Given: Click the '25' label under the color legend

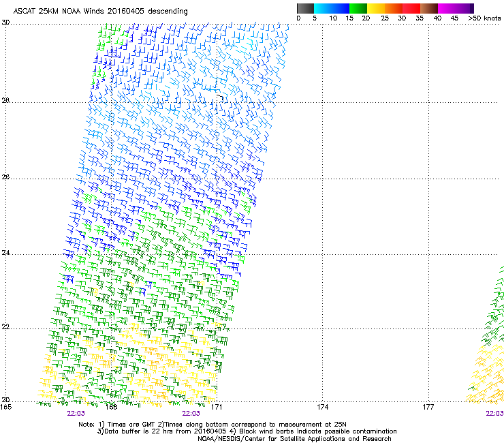Looking at the screenshot, I should pos(385,18).
